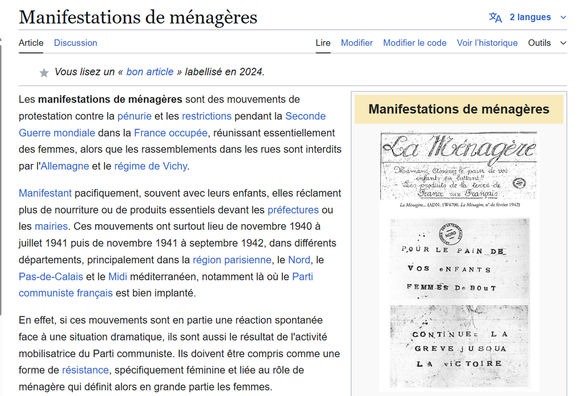The width and height of the screenshot is (582, 396).
Task: Open the Outils menu
Action: point(539,43)
